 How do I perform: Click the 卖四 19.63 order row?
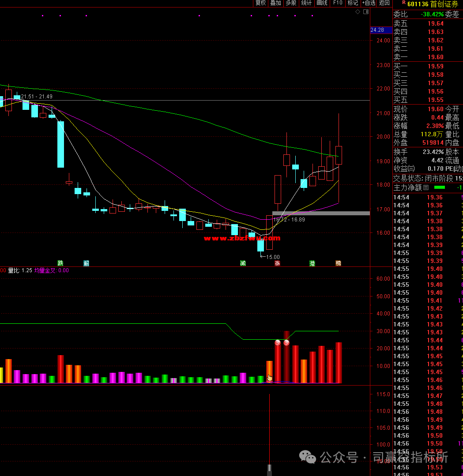(428, 32)
